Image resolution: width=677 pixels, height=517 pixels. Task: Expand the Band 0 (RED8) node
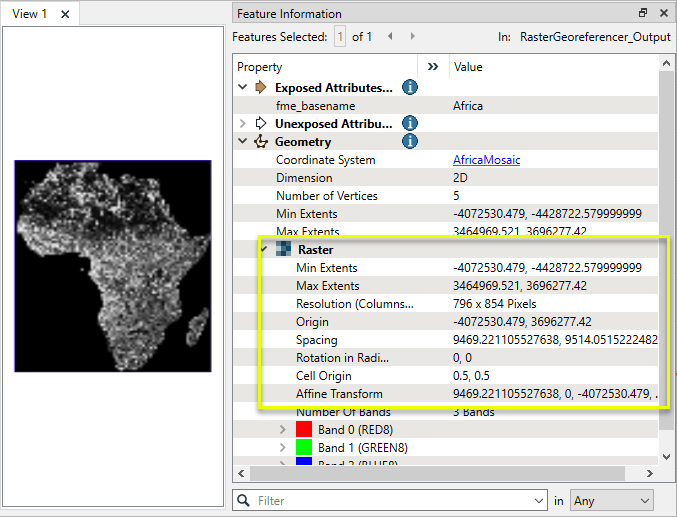coord(283,429)
